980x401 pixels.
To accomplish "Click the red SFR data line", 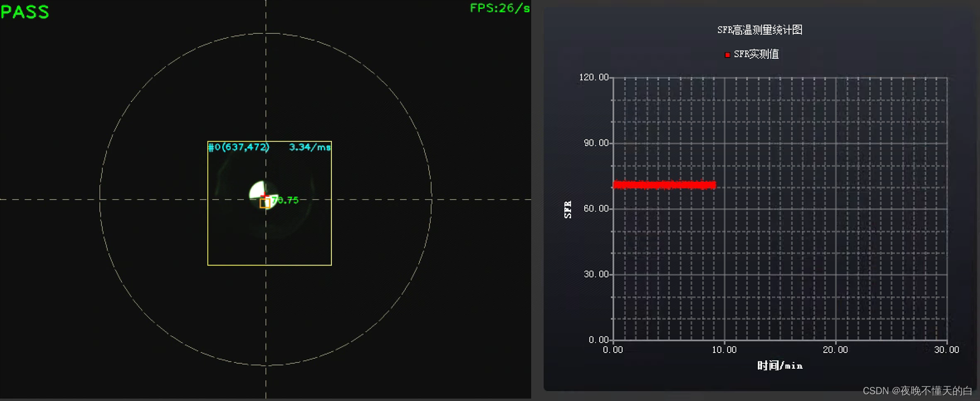I will [665, 184].
